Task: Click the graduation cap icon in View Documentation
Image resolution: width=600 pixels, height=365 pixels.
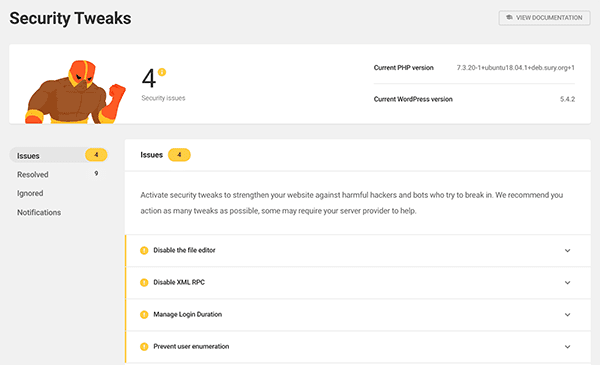Action: click(509, 18)
